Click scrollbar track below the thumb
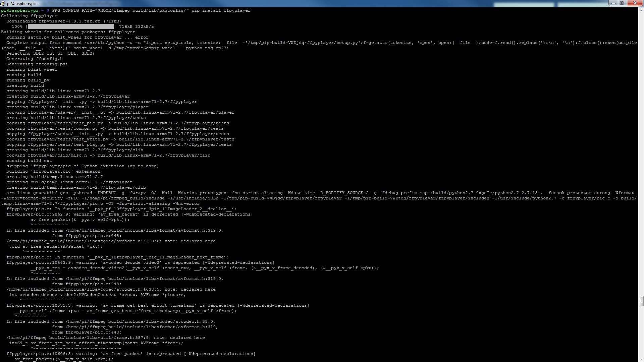644x362 pixels. point(641,332)
